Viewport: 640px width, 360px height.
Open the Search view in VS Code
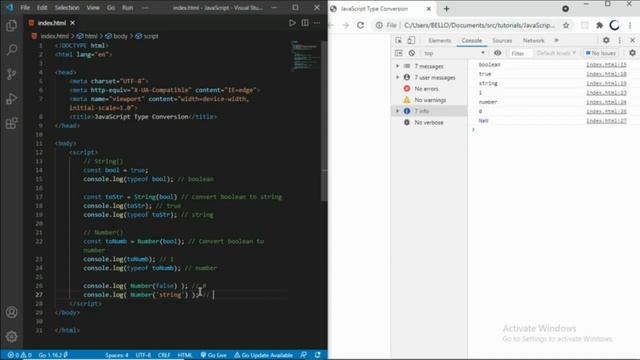click(x=11, y=50)
